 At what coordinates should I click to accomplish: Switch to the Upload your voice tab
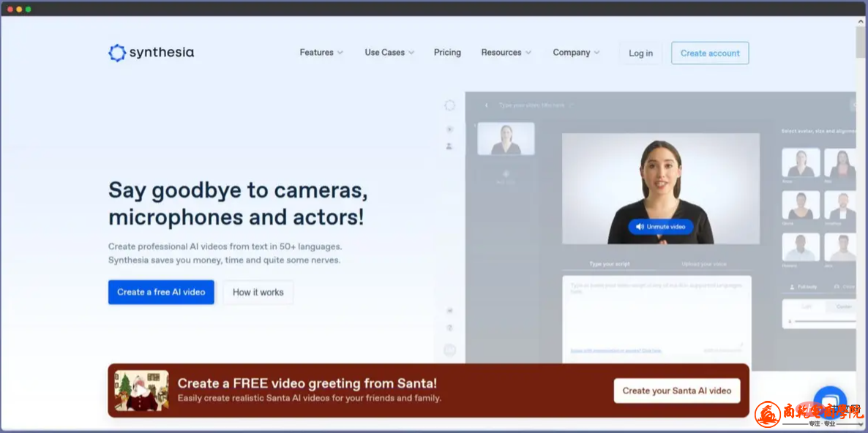coord(703,264)
